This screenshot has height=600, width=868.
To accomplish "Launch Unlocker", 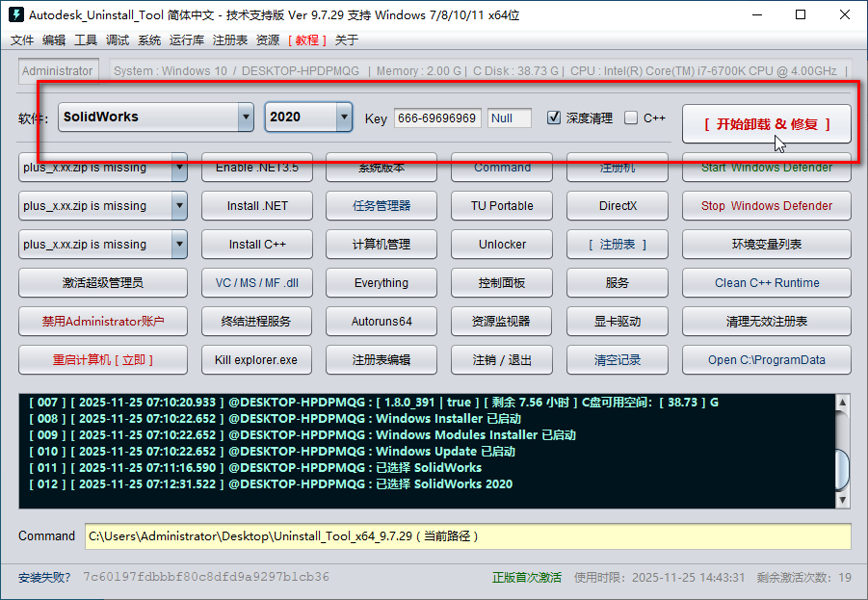I will coord(502,244).
